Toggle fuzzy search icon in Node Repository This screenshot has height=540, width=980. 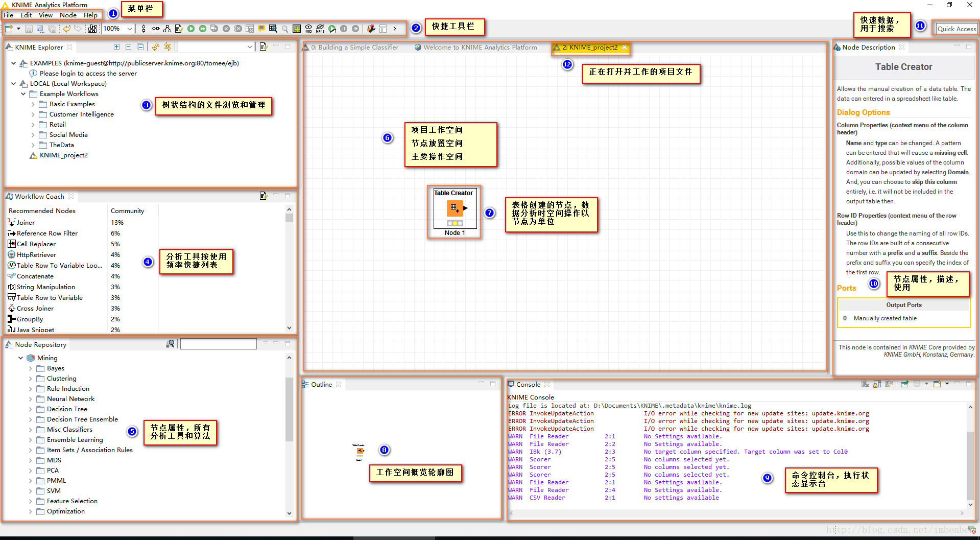tap(171, 344)
